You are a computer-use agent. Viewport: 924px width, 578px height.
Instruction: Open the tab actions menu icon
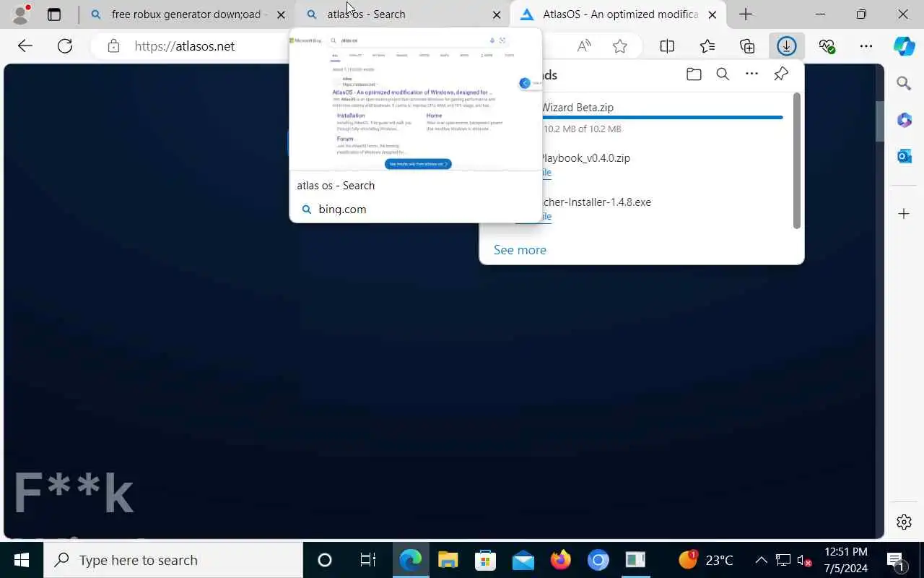click(x=54, y=14)
